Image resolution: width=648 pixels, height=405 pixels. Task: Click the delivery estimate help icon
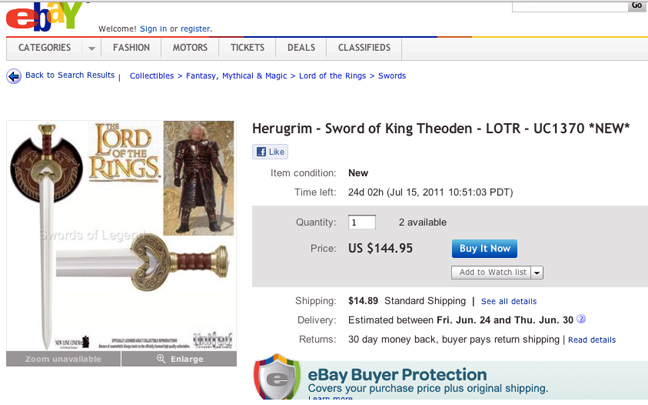coord(581,320)
